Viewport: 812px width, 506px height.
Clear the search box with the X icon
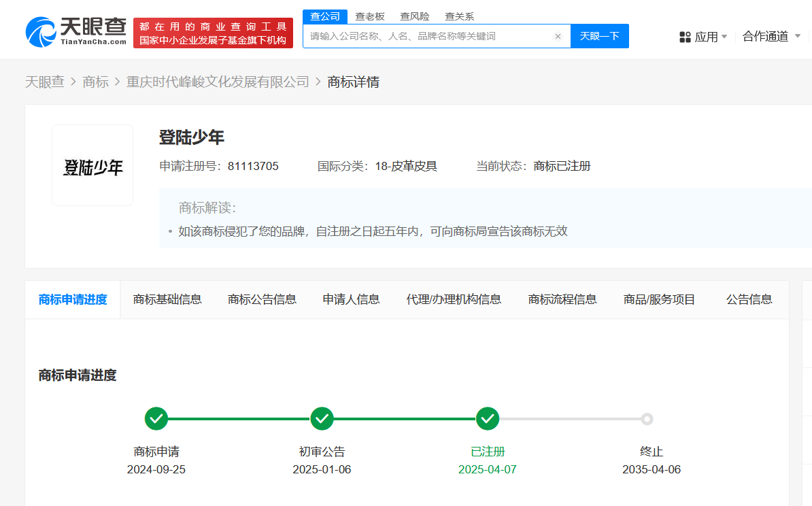point(558,37)
